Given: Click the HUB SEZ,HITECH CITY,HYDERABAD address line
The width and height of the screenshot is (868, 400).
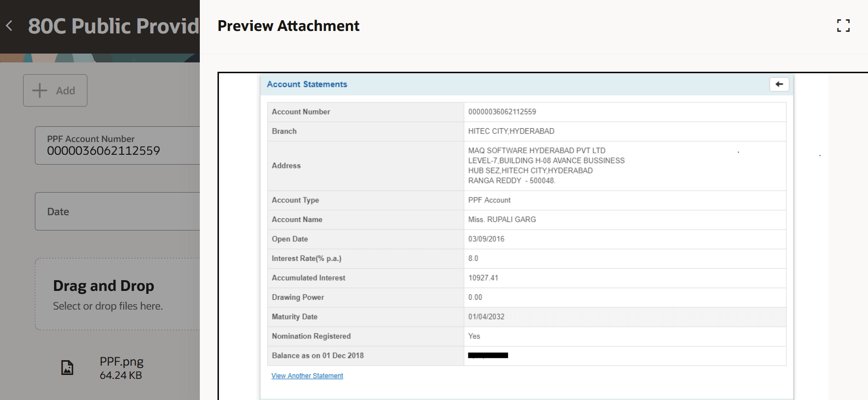Looking at the screenshot, I should point(530,171).
